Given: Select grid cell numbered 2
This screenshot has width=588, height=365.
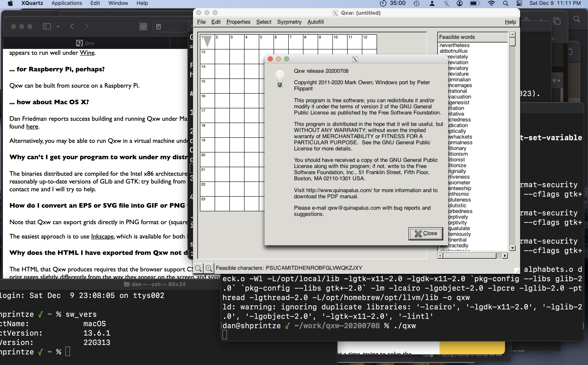Looking at the screenshot, I should [222, 42].
